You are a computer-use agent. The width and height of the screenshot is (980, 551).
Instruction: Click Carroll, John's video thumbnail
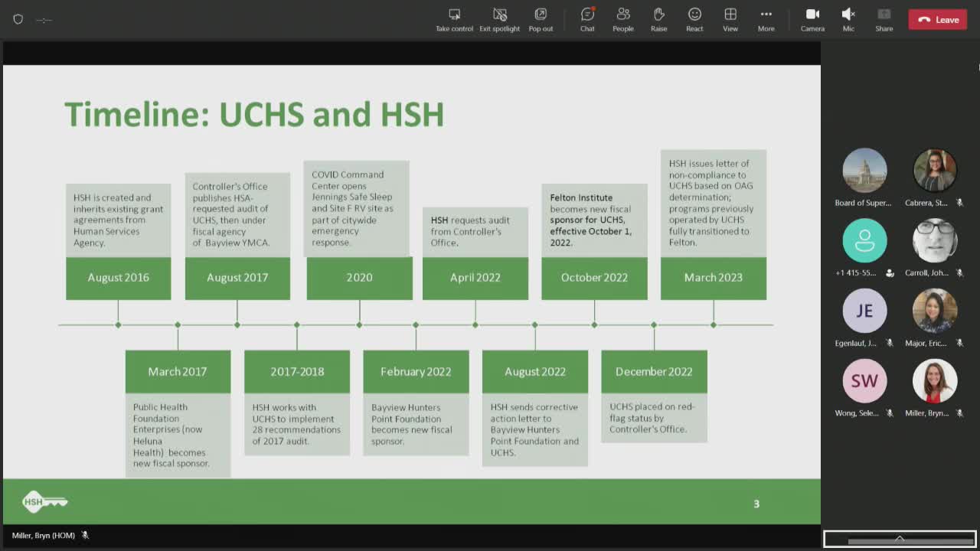coord(935,240)
